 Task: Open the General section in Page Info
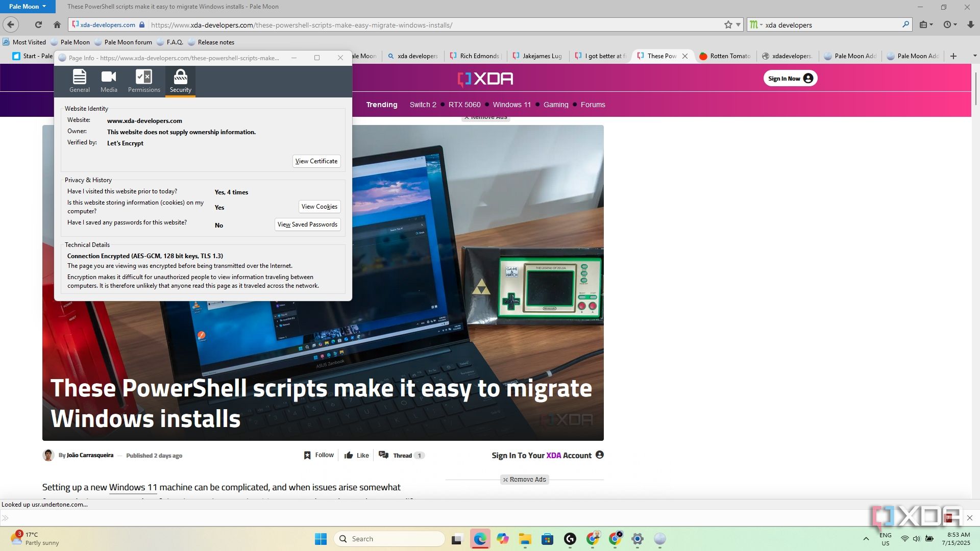(80, 81)
